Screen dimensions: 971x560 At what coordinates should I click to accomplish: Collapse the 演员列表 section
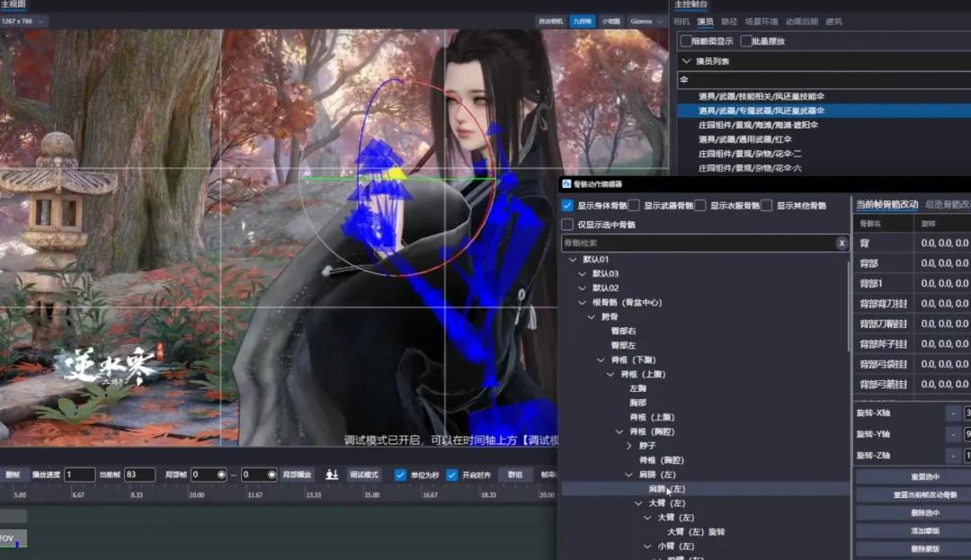(x=686, y=61)
